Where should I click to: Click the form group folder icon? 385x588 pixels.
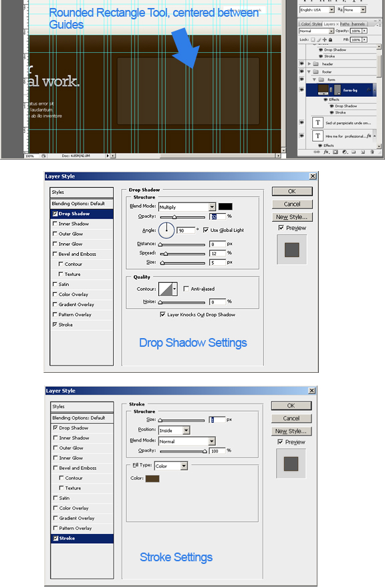click(x=322, y=80)
